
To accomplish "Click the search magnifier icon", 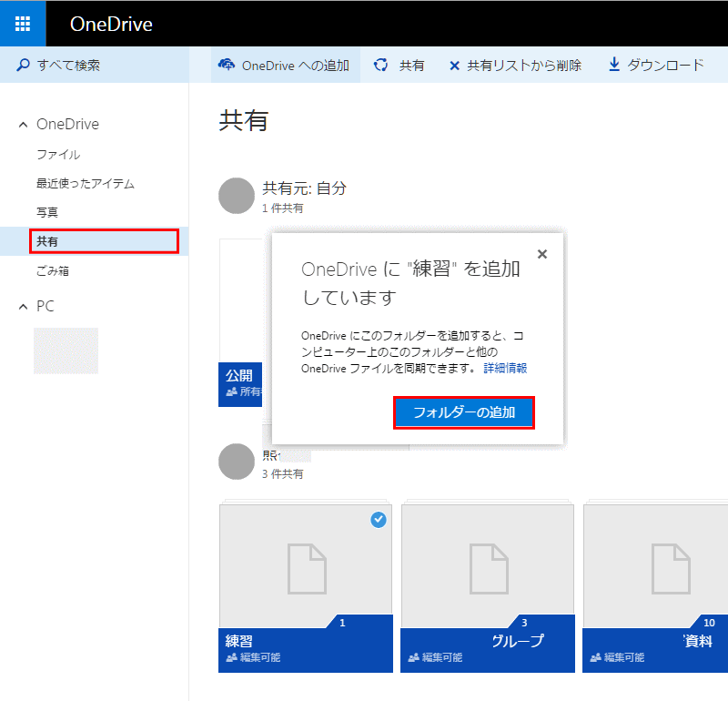I will pos(23,65).
